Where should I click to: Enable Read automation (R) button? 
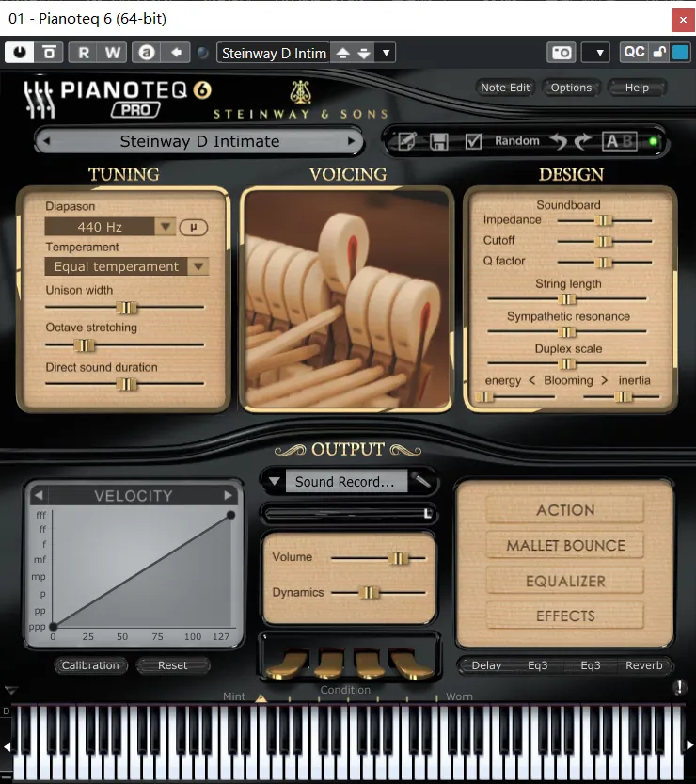[x=84, y=53]
